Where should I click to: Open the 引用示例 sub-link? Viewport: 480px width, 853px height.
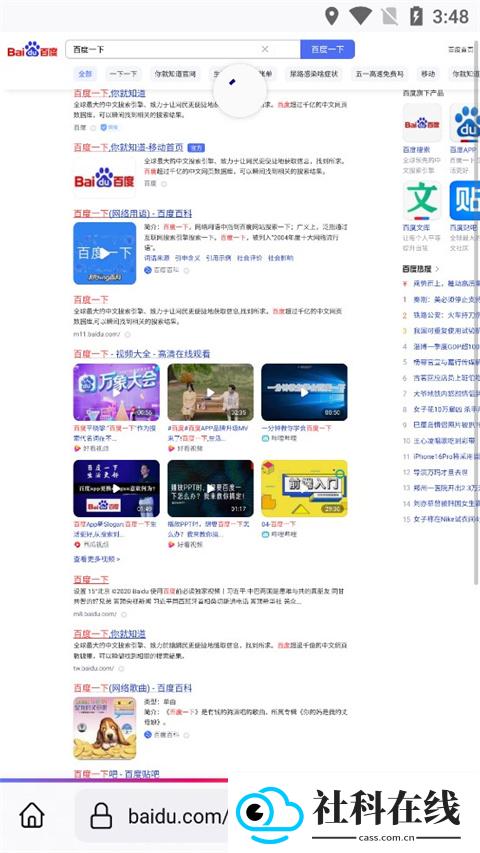tap(218, 258)
